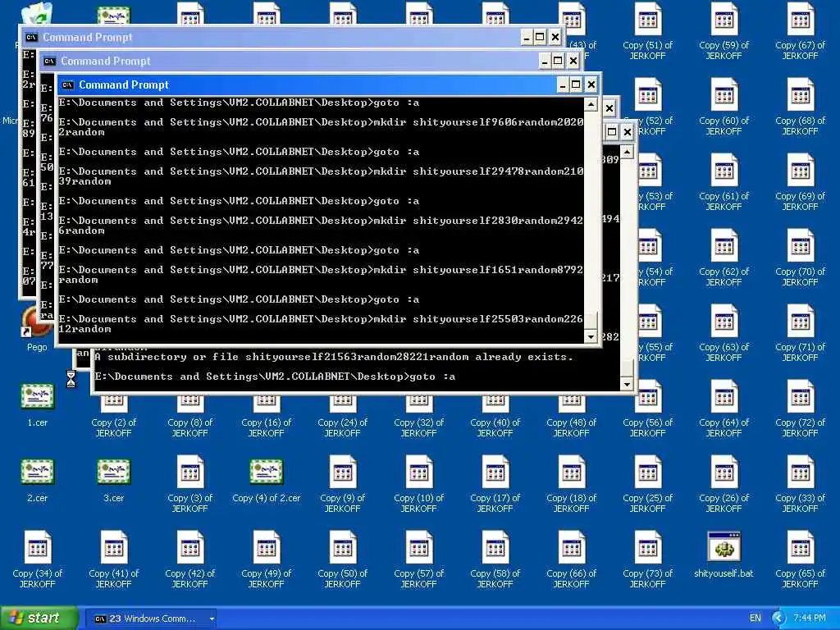
Task: Select Copy (8) of JERKOFF label
Action: [190, 427]
